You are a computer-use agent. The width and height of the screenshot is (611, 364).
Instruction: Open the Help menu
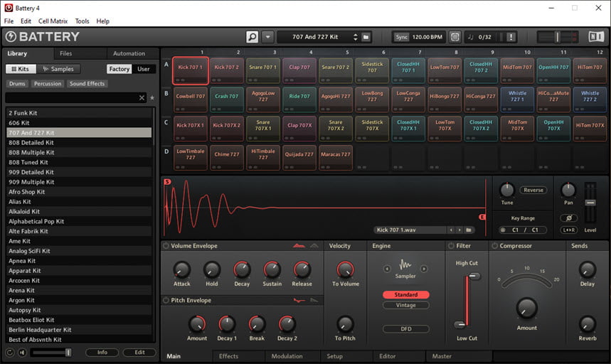point(103,21)
